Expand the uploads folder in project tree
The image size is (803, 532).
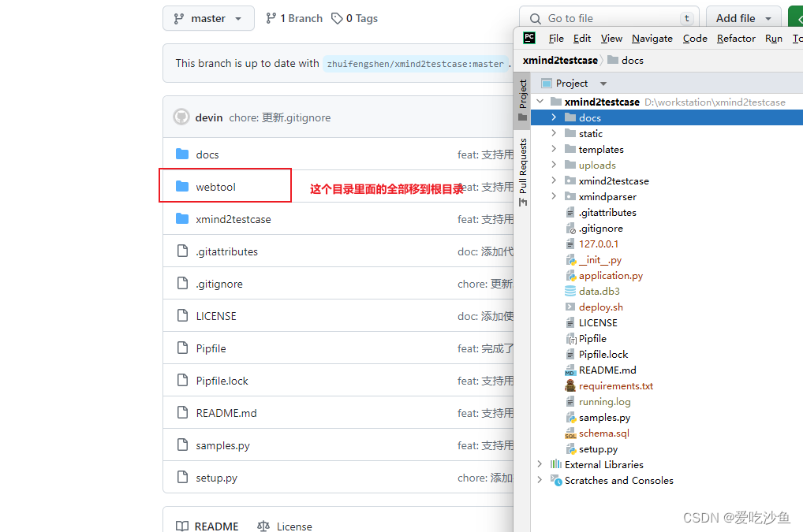[554, 165]
